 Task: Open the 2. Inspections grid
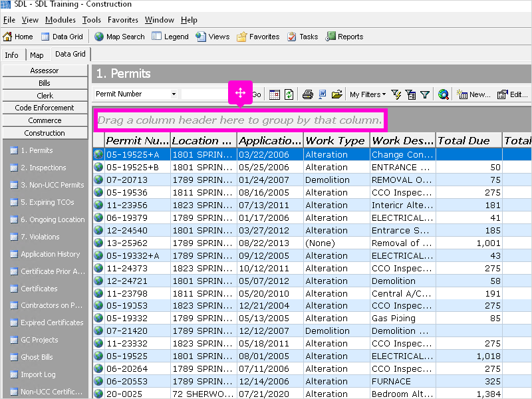point(38,168)
